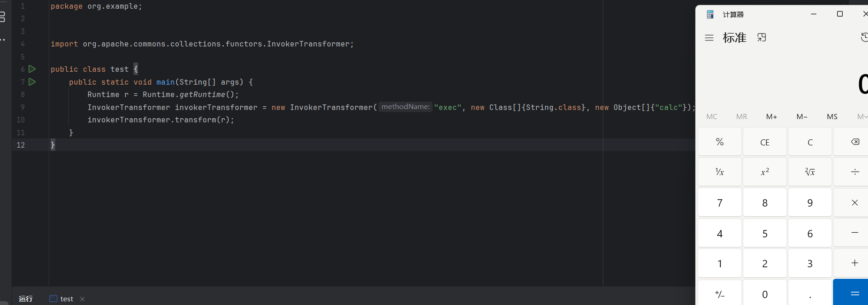The image size is (868, 305).
Task: Open the memory list dropdown
Action: (x=862, y=117)
